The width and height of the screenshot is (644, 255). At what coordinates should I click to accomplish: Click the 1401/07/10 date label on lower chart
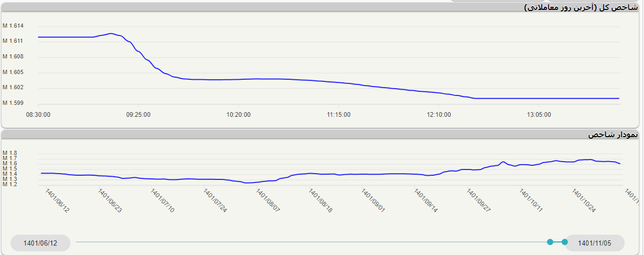click(x=163, y=201)
